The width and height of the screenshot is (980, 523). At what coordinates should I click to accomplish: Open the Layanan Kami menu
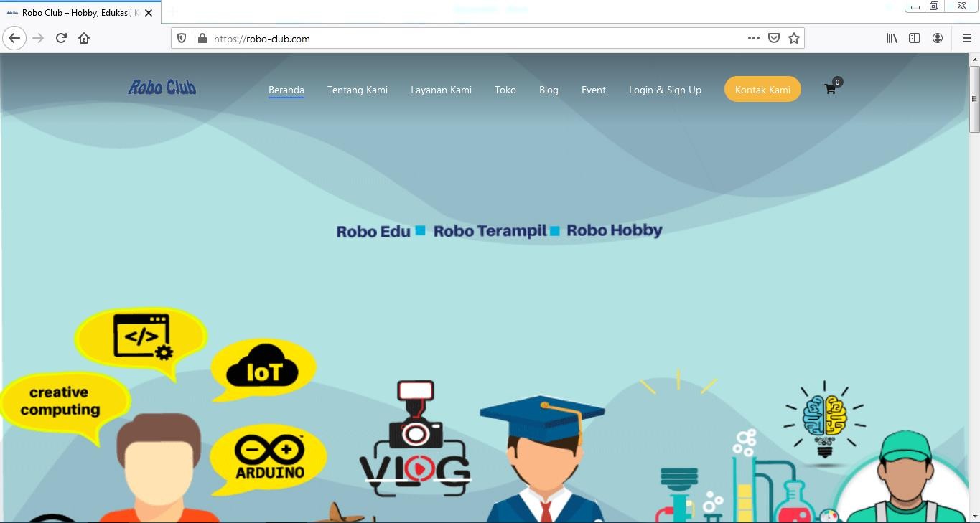point(441,90)
